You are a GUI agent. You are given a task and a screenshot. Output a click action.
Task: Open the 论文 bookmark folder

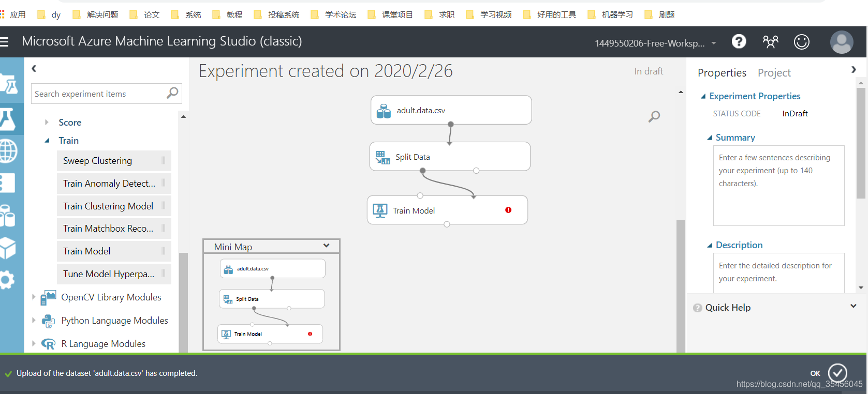(144, 14)
